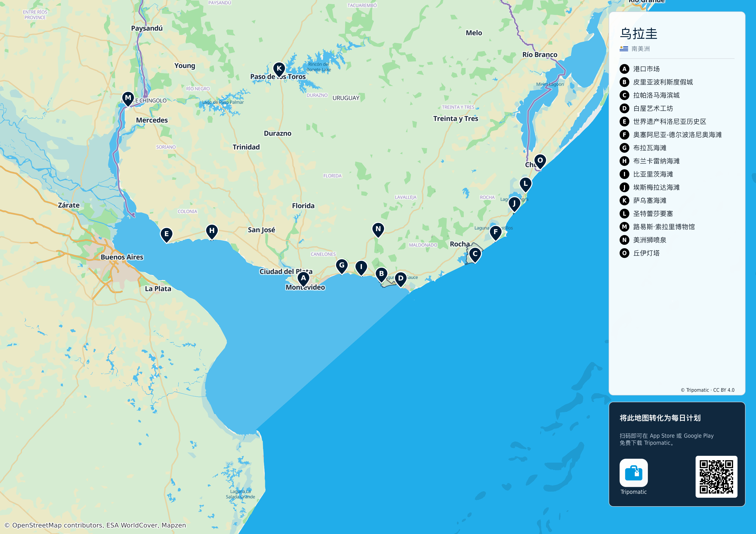Click the QR code image

(716, 477)
